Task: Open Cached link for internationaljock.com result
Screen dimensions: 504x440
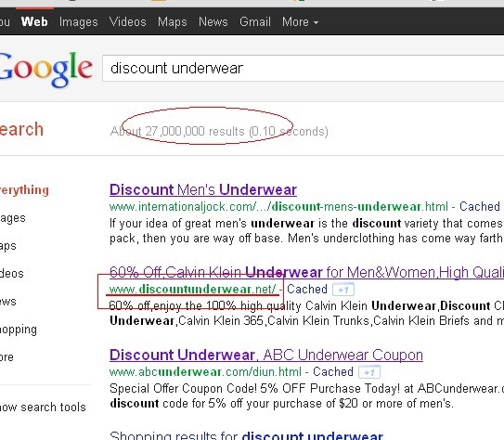Action: pos(480,206)
